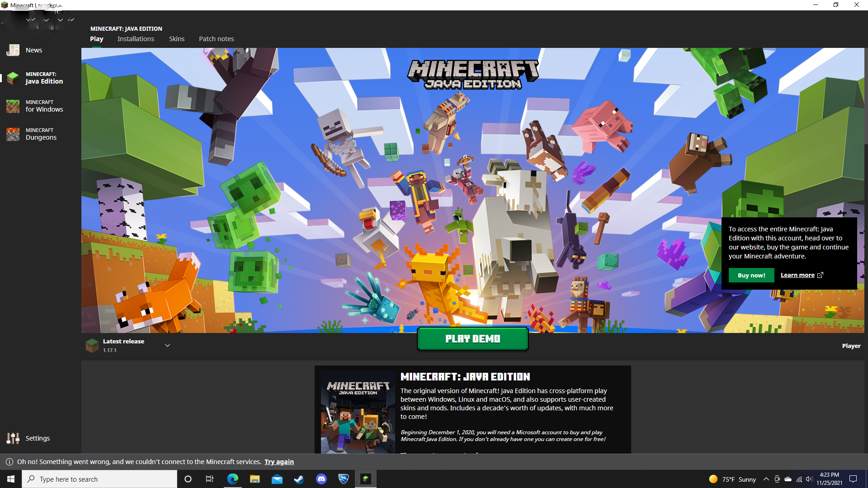The image size is (868, 488).
Task: Open launcher Settings sliders icon
Action: click(13, 438)
